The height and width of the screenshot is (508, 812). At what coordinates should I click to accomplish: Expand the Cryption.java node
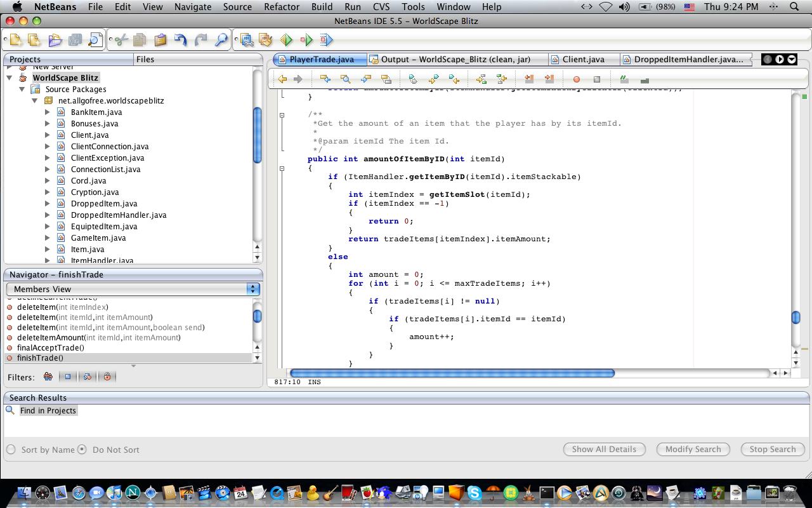(x=48, y=192)
